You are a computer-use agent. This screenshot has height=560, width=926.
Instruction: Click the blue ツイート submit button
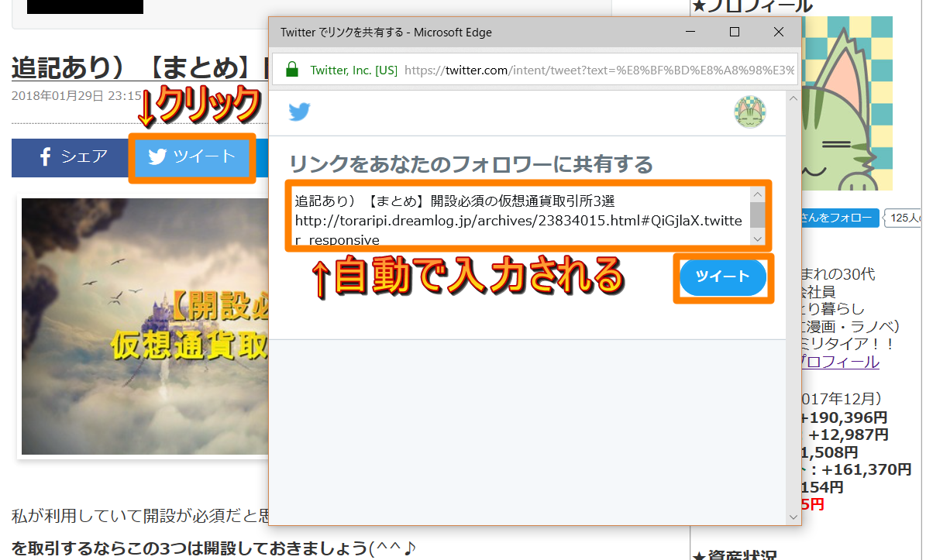click(x=723, y=277)
